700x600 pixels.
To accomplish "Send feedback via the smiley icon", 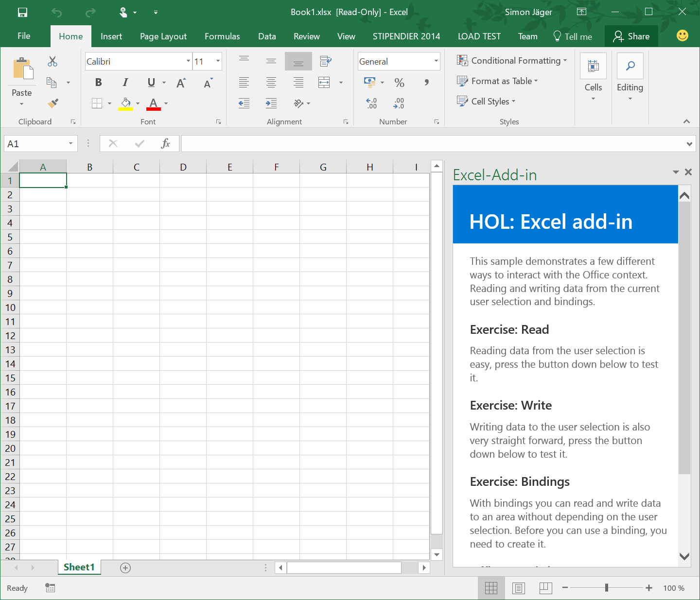I will (682, 35).
